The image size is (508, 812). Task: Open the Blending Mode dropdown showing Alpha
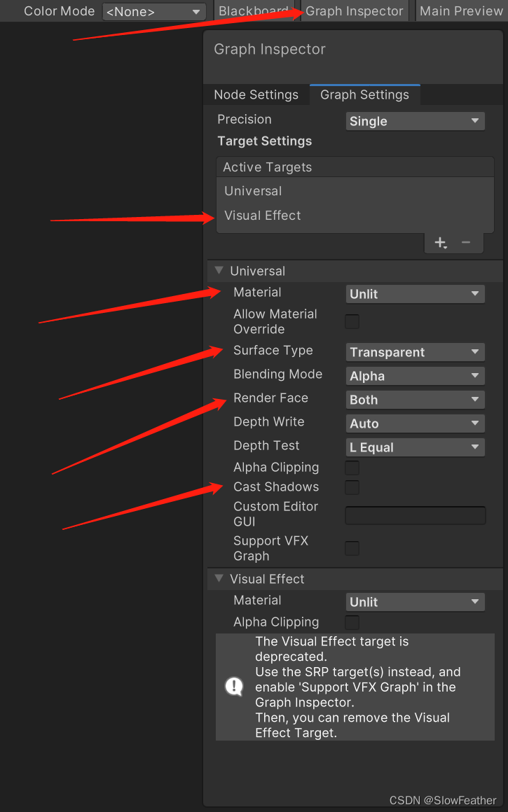click(x=414, y=376)
